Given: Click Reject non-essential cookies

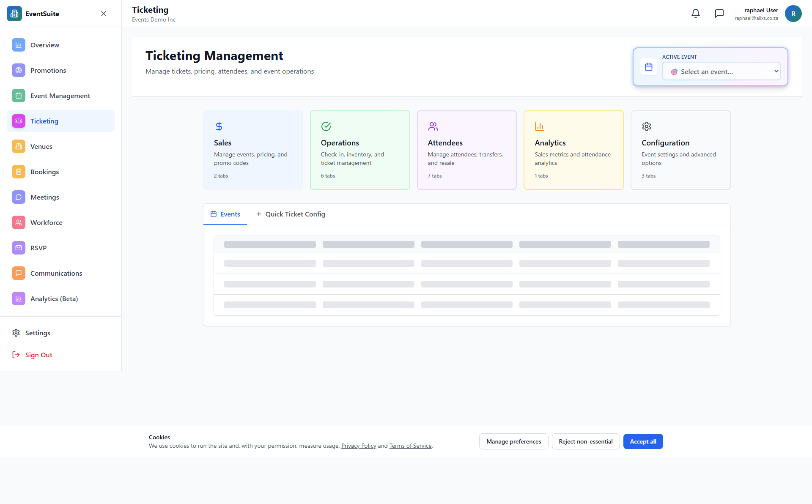Looking at the screenshot, I should click(x=585, y=441).
